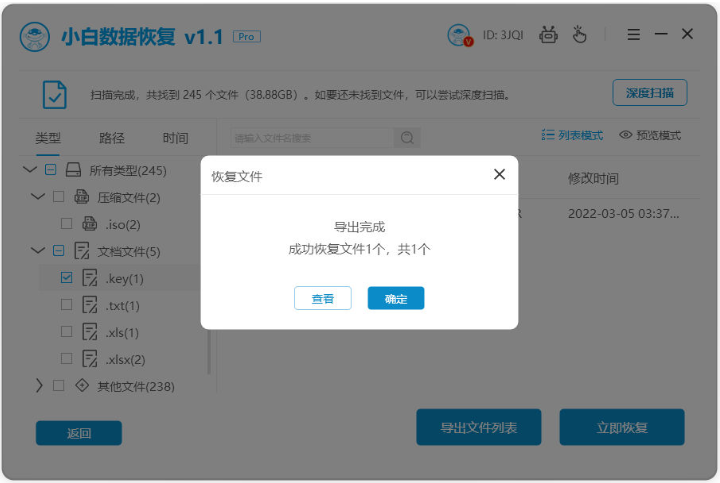Expand the 其他文件(238) node
Screen dimensions: 720x483
pyautogui.click(x=39, y=385)
